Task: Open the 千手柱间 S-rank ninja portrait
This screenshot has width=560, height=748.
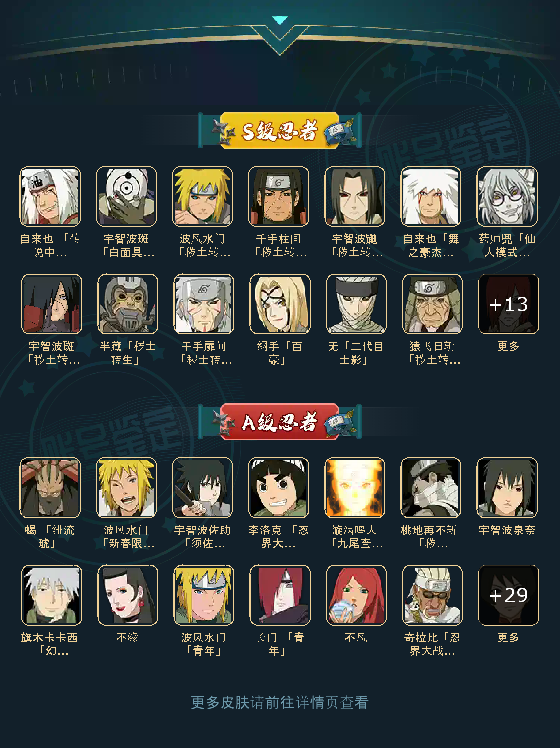Action: click(x=279, y=197)
